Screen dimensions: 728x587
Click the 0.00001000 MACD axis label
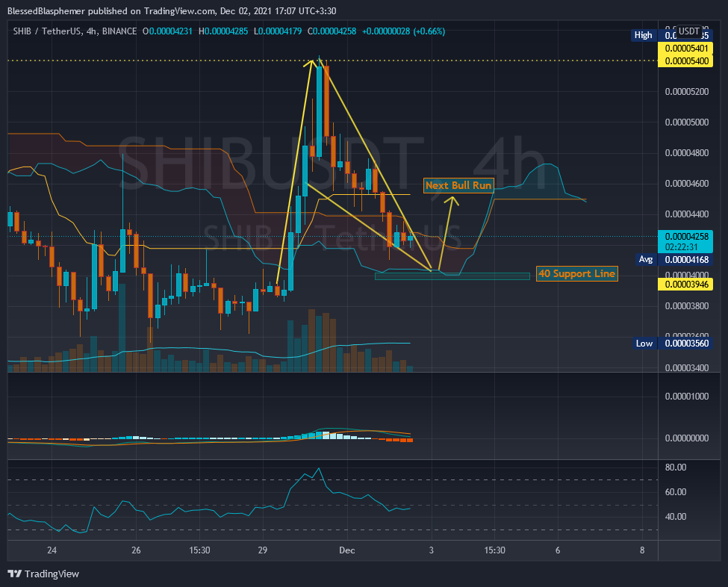pos(687,396)
